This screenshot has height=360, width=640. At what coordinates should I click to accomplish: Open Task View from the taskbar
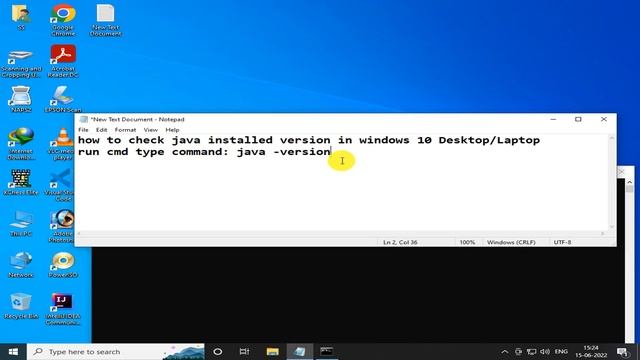[x=244, y=351]
